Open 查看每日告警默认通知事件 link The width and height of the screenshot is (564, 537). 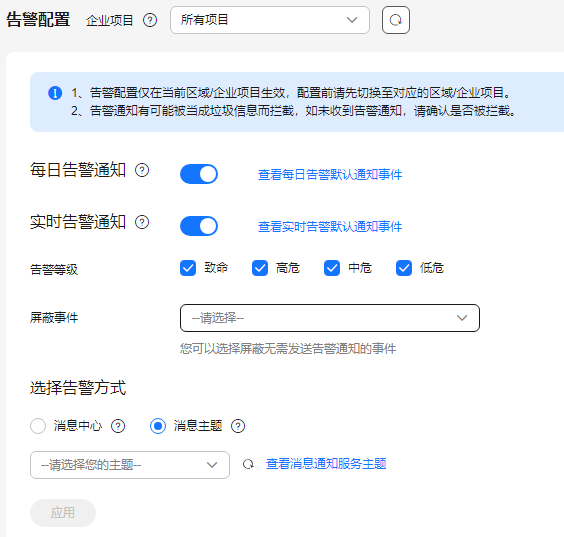click(x=330, y=175)
